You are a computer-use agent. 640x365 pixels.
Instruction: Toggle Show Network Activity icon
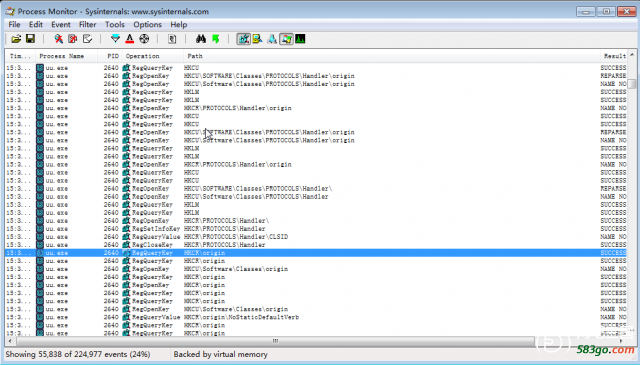272,39
